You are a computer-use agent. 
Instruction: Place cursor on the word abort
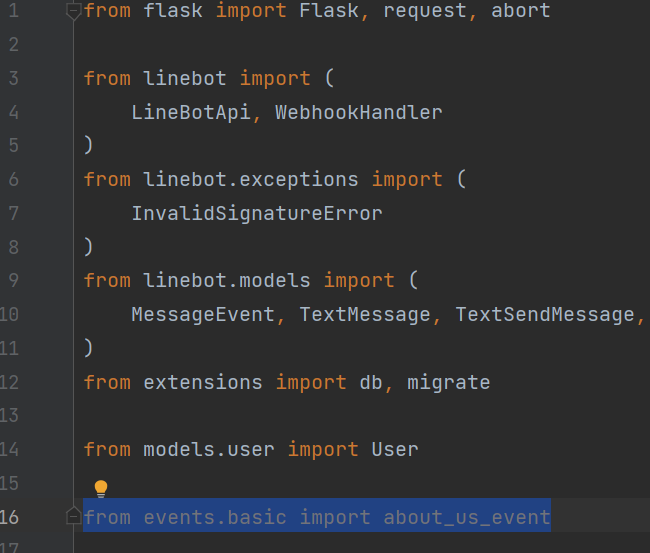(x=520, y=11)
